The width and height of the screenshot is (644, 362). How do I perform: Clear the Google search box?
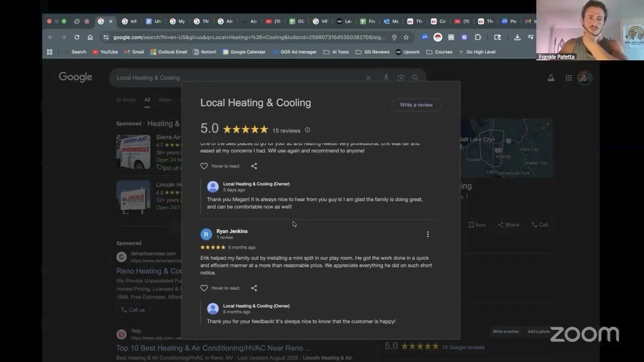(368, 78)
